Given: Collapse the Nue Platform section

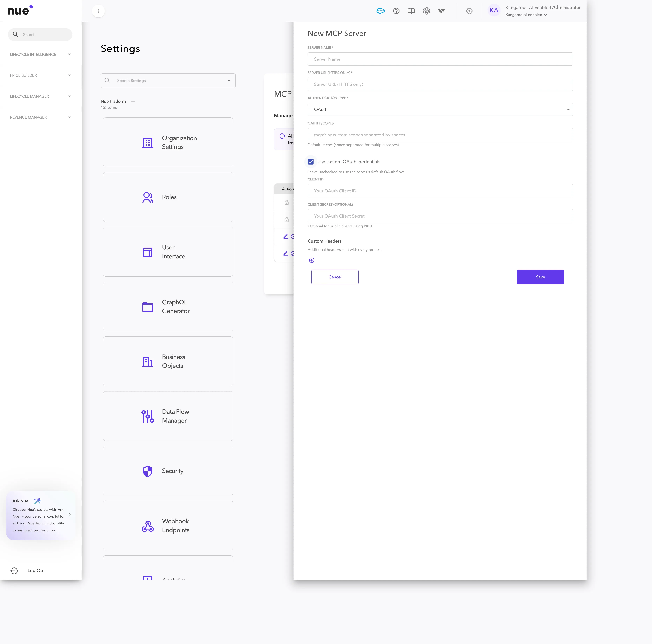Looking at the screenshot, I should pyautogui.click(x=133, y=101).
